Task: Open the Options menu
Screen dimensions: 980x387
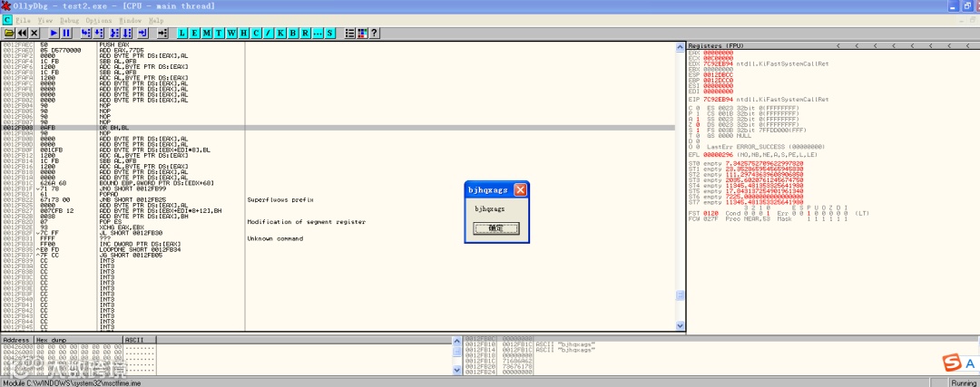Action: click(99, 21)
